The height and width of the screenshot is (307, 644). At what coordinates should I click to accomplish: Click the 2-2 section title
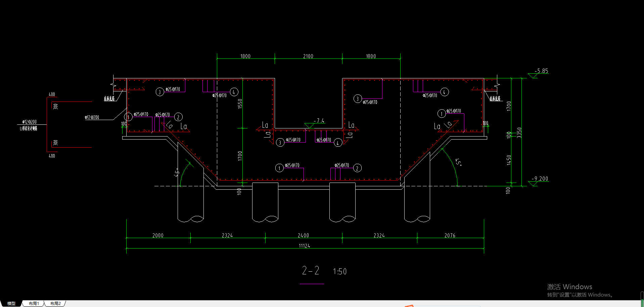tap(311, 270)
